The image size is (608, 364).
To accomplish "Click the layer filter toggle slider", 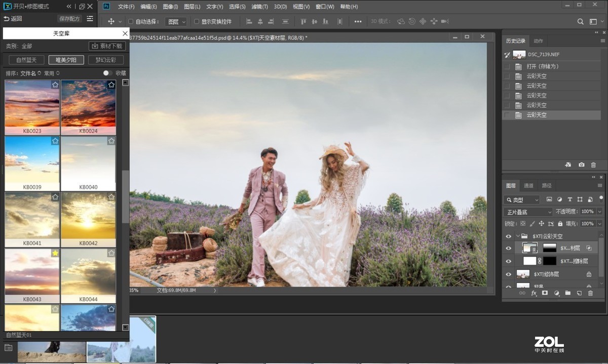I will (x=601, y=199).
